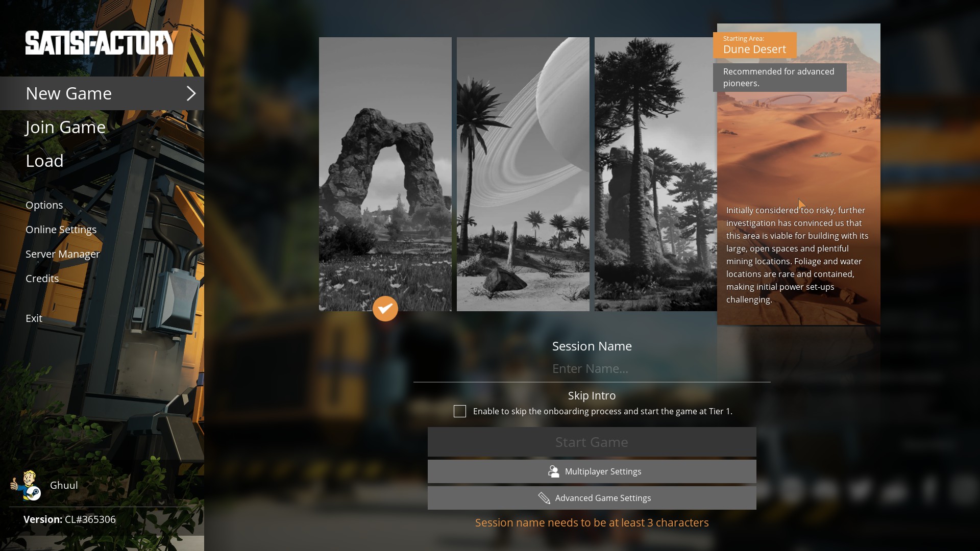The height and width of the screenshot is (551, 980).
Task: Click Start Game button
Action: click(x=591, y=441)
